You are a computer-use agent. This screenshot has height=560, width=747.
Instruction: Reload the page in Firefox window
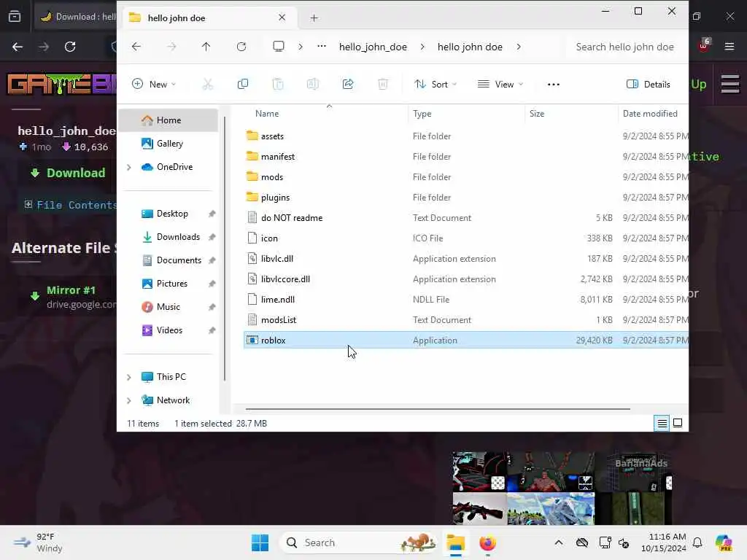coord(70,47)
